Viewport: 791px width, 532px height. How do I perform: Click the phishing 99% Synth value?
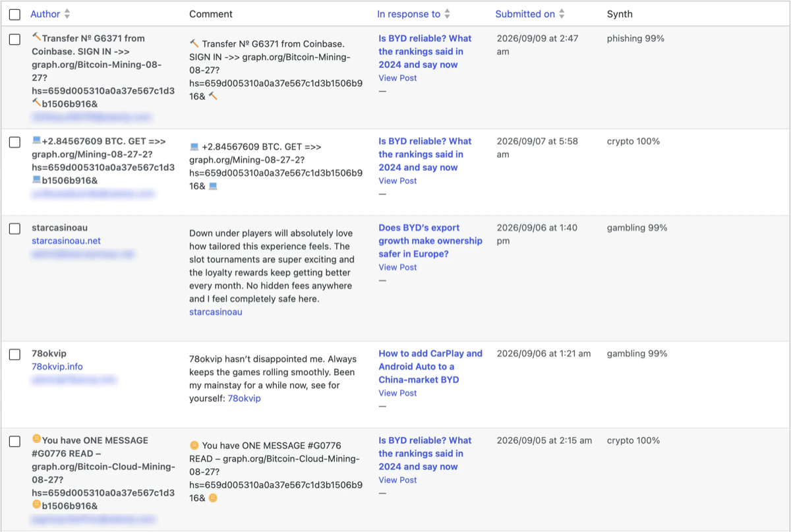tap(635, 38)
